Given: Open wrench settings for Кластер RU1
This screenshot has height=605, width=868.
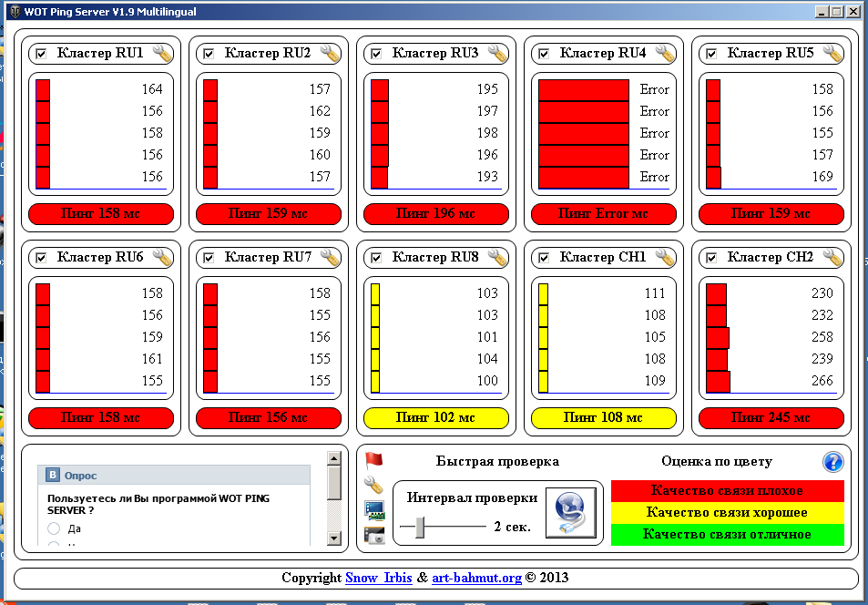Looking at the screenshot, I should 163,53.
